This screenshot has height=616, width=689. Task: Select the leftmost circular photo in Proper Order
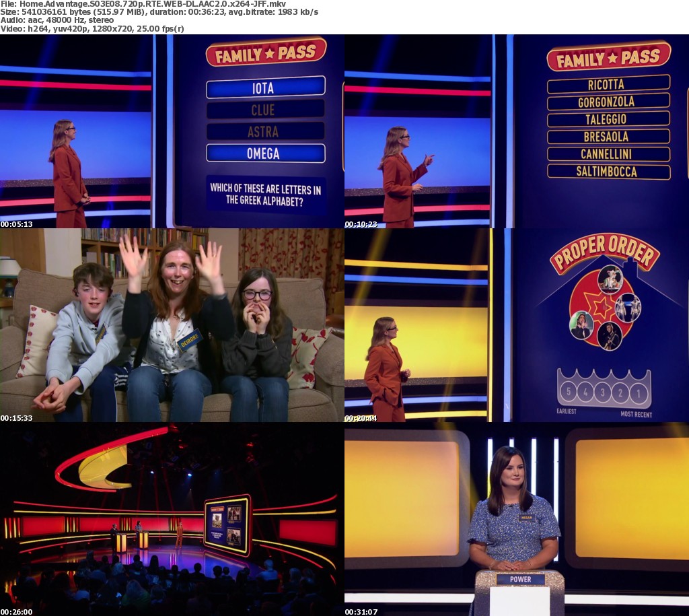point(581,325)
